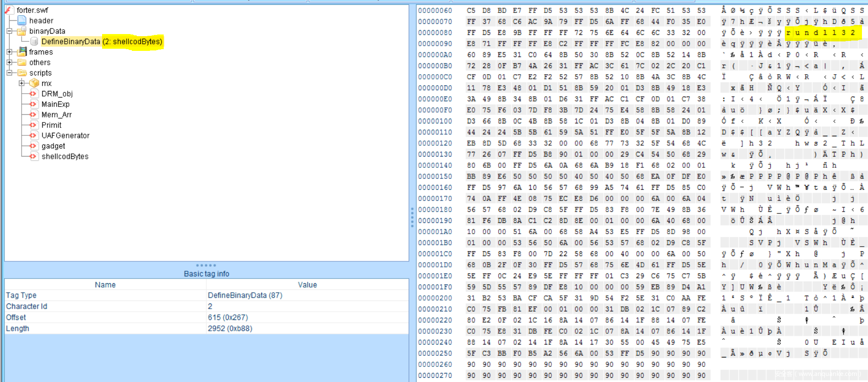Click hex offset 00000200
Image resolution: width=868 pixels, height=382 pixels.
(435, 298)
